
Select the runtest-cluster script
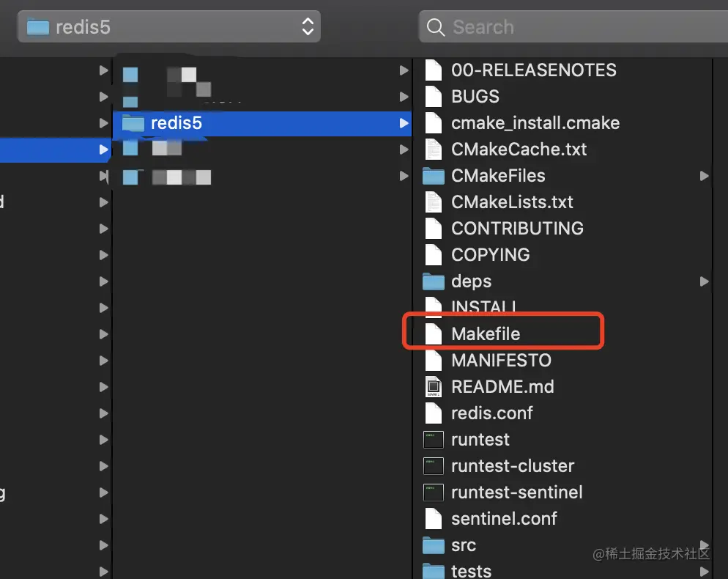513,466
